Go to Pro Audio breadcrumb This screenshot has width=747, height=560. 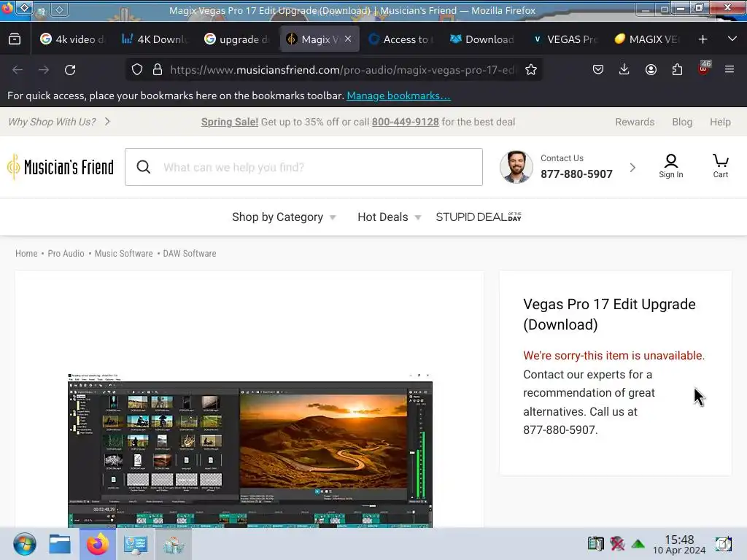pos(66,253)
